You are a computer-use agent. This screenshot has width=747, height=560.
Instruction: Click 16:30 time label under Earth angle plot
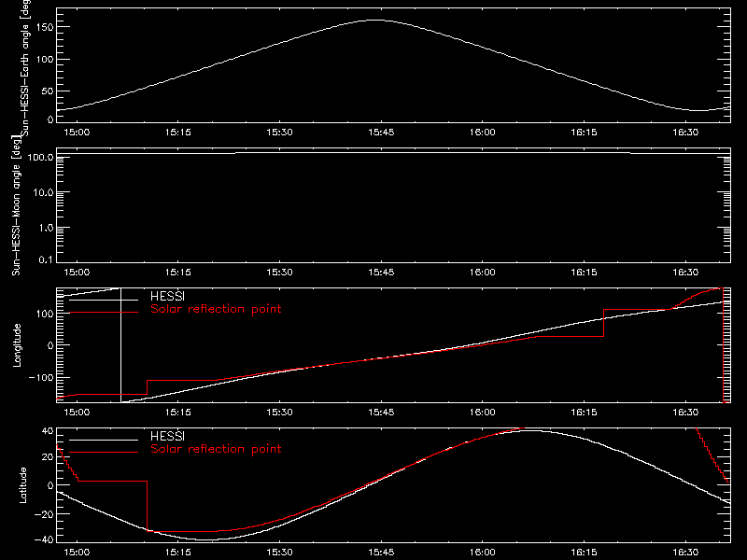coord(685,132)
